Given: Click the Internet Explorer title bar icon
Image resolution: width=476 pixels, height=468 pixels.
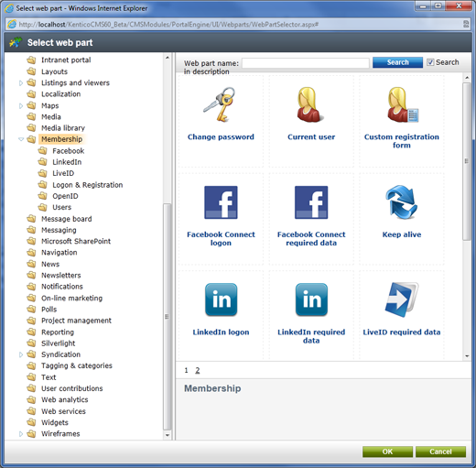Looking at the screenshot, I should point(9,8).
